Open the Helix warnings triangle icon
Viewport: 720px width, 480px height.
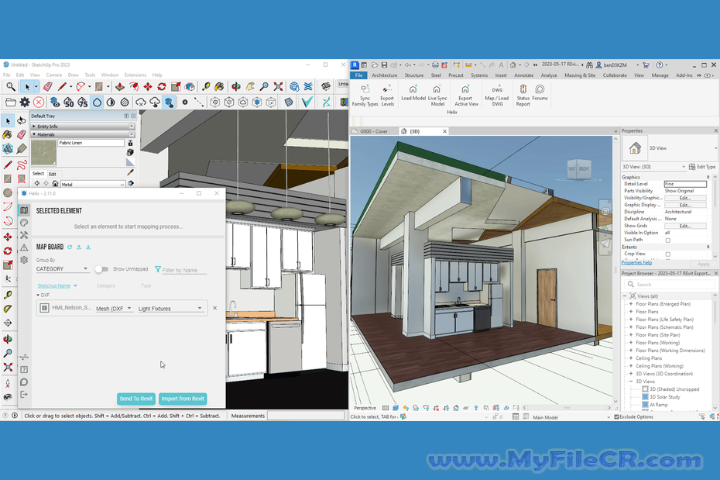click(24, 248)
